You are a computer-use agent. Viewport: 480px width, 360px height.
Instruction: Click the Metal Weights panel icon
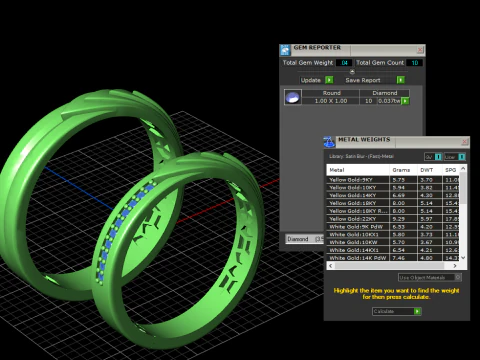pos(329,142)
